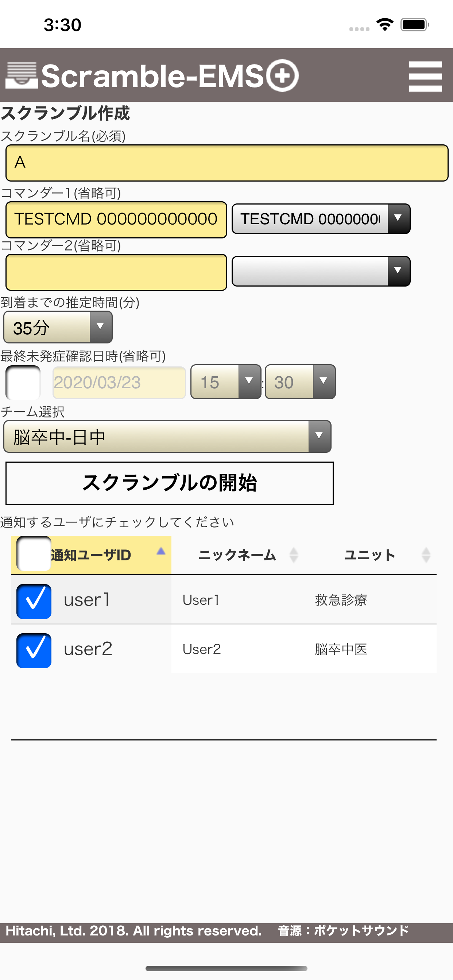Sort by 通知ユーザID column arrow
453x980 pixels.
click(x=161, y=551)
